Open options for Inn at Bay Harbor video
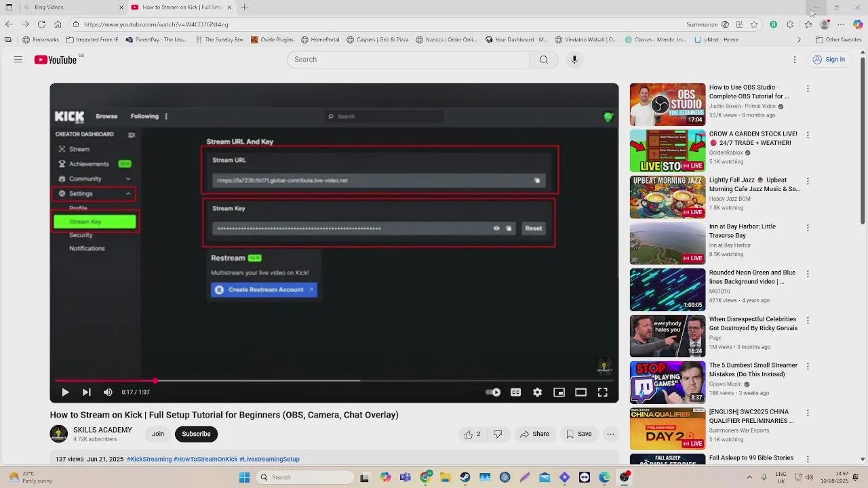Viewport: 868px width, 488px height. [x=808, y=228]
